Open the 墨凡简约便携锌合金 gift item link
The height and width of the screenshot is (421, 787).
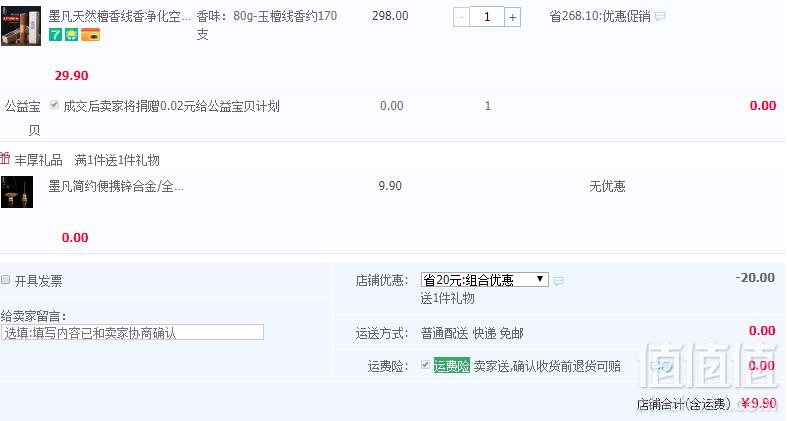coord(116,187)
